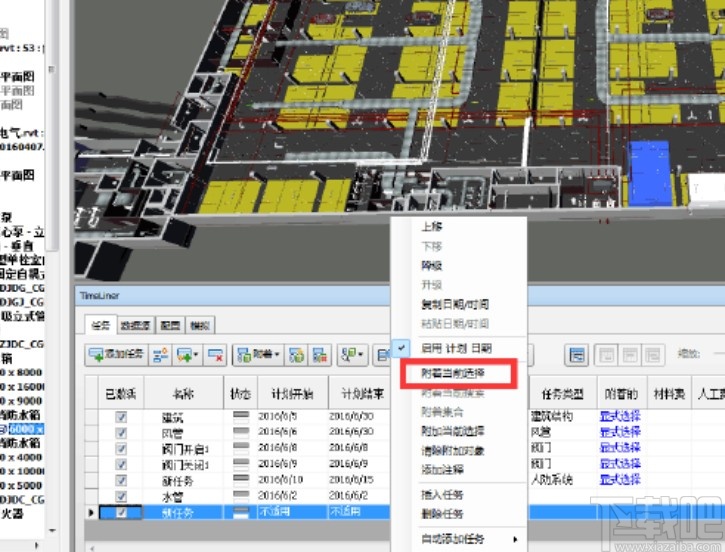
Task: Click the Show Planned vs Actual Dates icon
Action: 653,355
